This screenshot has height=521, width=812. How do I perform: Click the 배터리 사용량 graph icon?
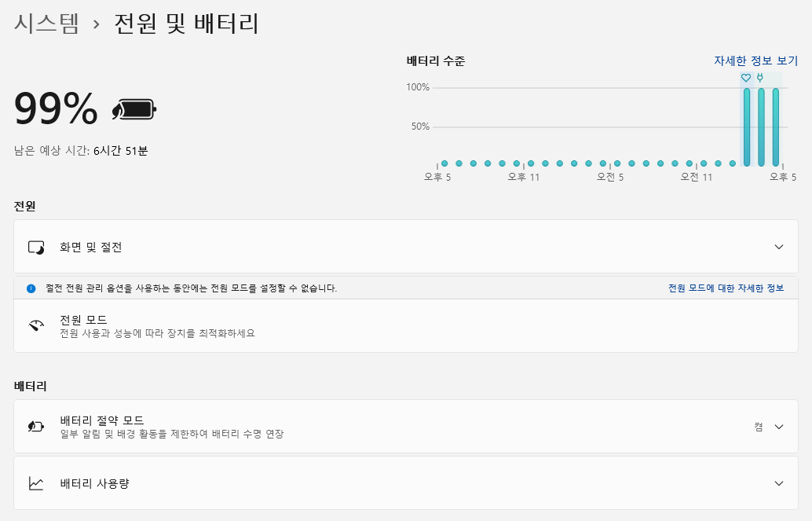pyautogui.click(x=36, y=483)
